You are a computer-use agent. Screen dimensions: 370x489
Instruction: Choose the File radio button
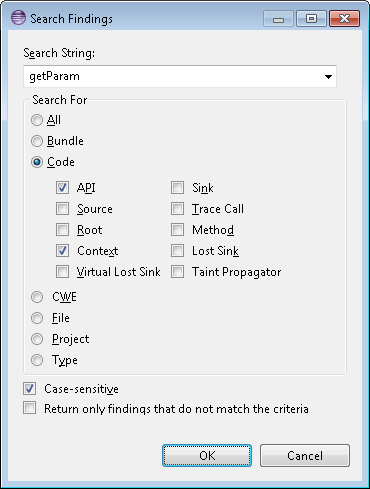click(x=37, y=318)
